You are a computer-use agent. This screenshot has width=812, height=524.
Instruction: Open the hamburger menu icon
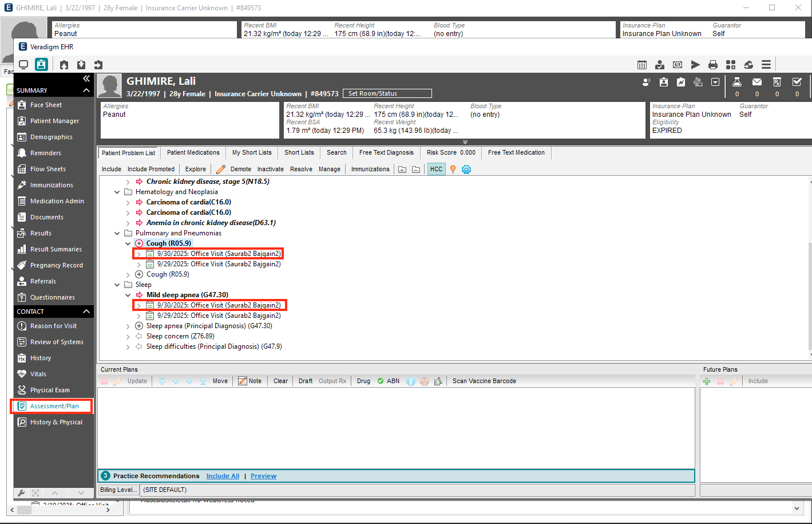[x=766, y=65]
